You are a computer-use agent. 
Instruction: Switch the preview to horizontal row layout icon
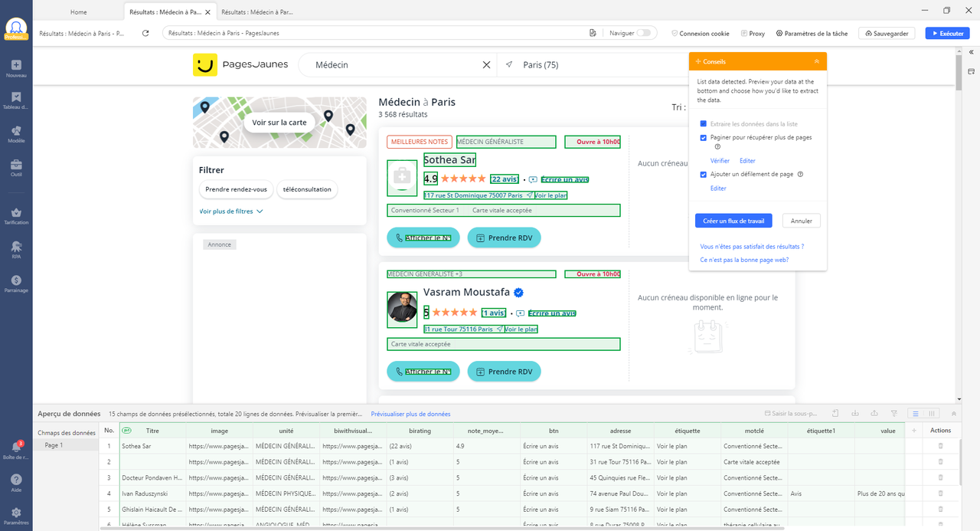pyautogui.click(x=916, y=414)
